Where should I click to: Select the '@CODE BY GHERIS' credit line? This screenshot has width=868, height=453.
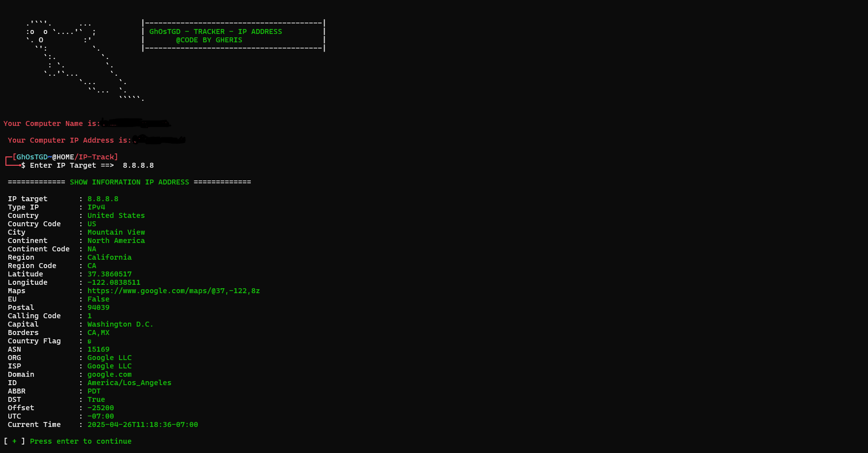209,40
